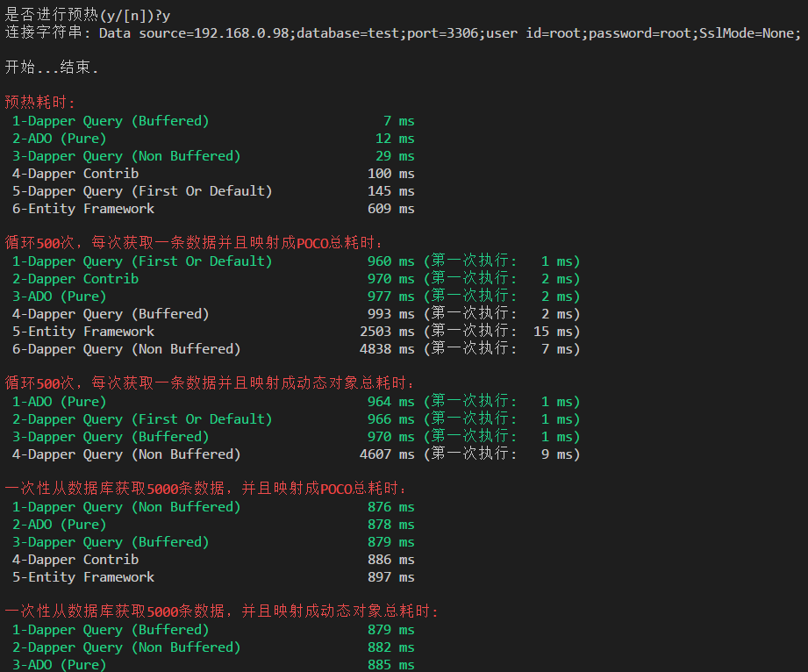Click the connection string line with 192.168.0.98
808x672 pixels.
403,33
